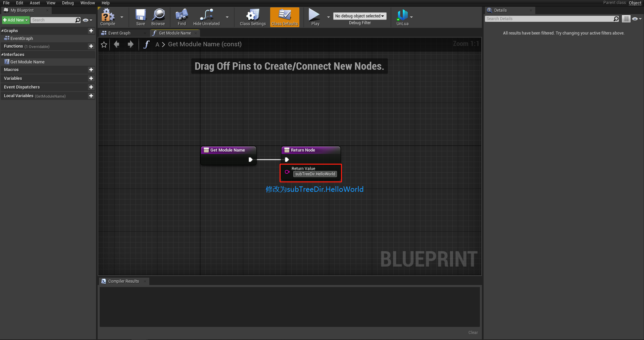Screen dimensions: 644x340
Task: Click the UnLua toolbar icon
Action: (402, 17)
